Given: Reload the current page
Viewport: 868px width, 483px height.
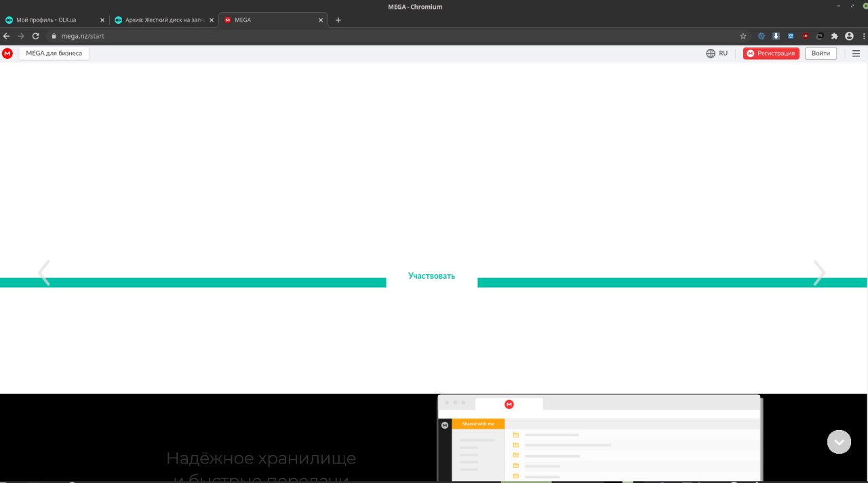Looking at the screenshot, I should click(x=36, y=36).
